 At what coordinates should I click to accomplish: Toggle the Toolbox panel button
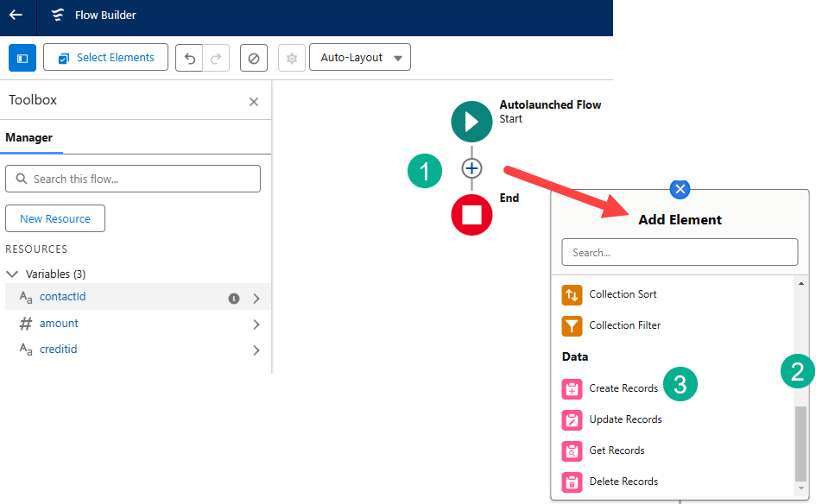[x=22, y=58]
